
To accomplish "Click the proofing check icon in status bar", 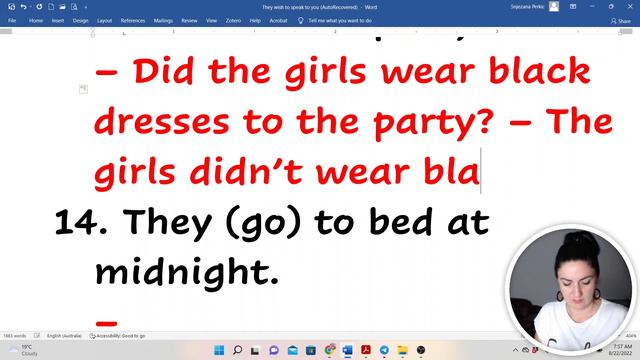I will [x=37, y=336].
